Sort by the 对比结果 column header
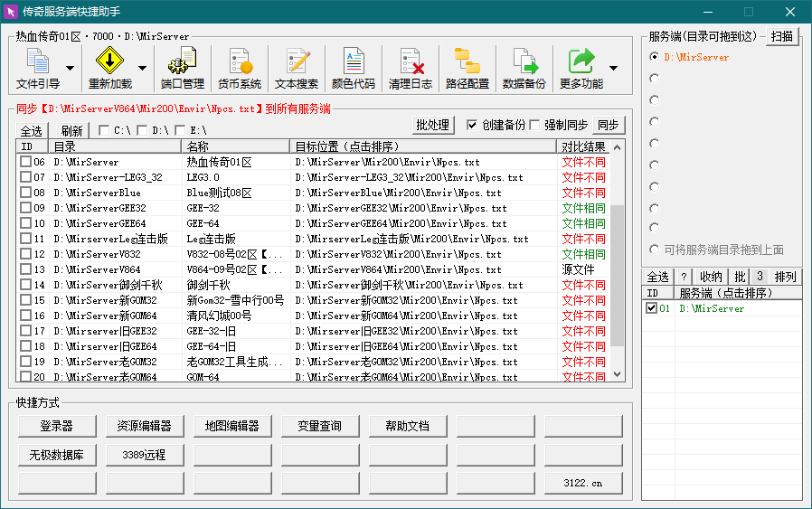The height and width of the screenshot is (509, 812). click(583, 146)
